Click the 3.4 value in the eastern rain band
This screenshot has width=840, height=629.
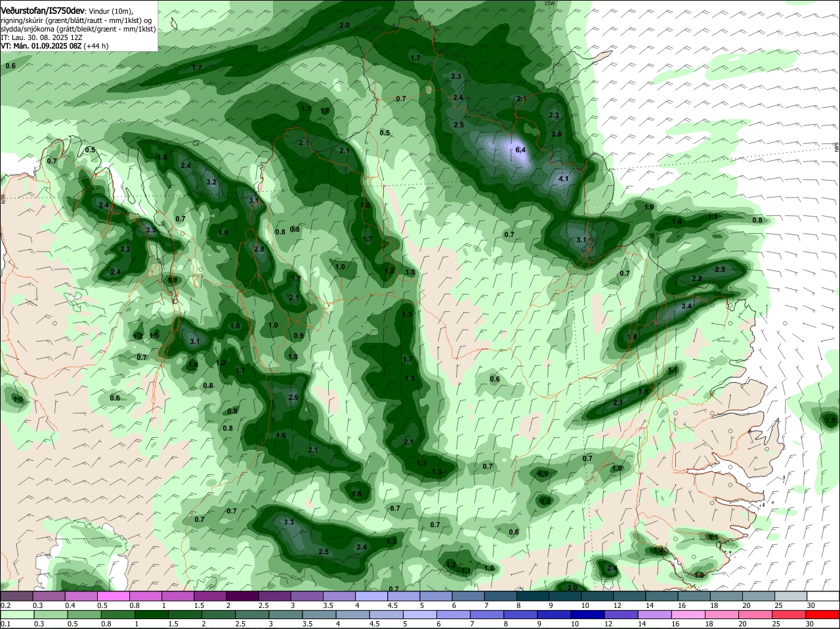tap(687, 306)
